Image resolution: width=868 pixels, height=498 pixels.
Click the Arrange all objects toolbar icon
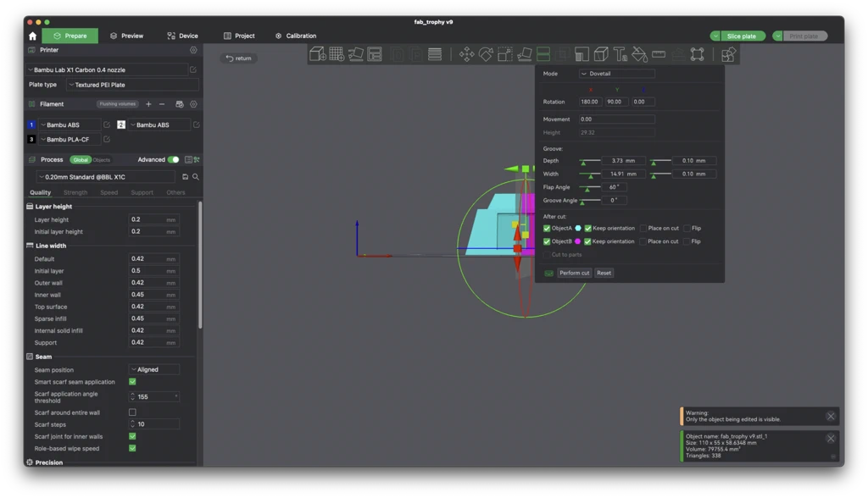coord(375,54)
